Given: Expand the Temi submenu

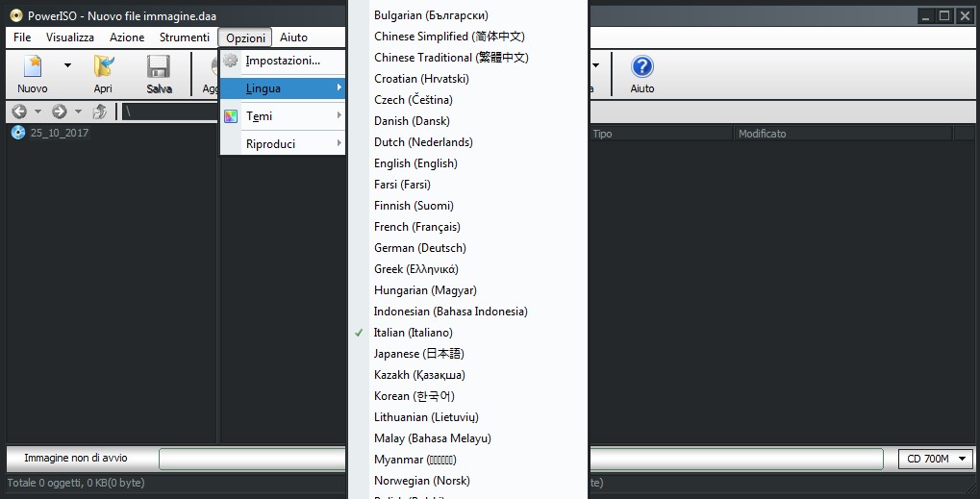Looking at the screenshot, I should (x=283, y=116).
